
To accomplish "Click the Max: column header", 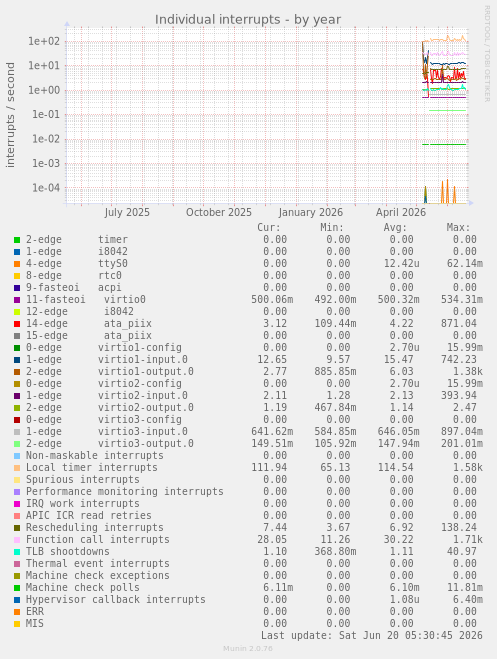I will pos(458,228).
